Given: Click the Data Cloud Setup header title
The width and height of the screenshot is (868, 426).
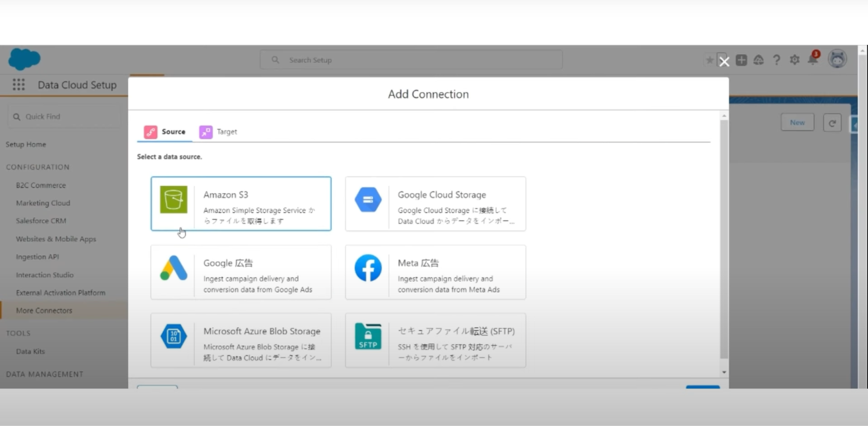Looking at the screenshot, I should (x=77, y=85).
